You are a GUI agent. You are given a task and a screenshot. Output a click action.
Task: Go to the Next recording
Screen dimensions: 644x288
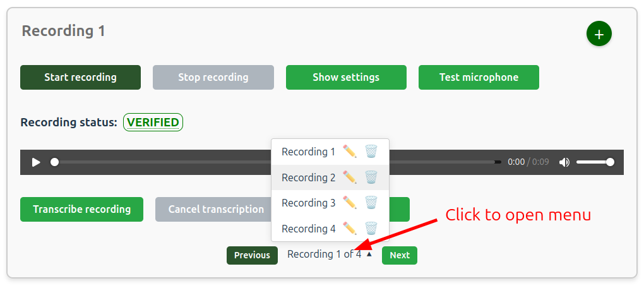tap(399, 255)
